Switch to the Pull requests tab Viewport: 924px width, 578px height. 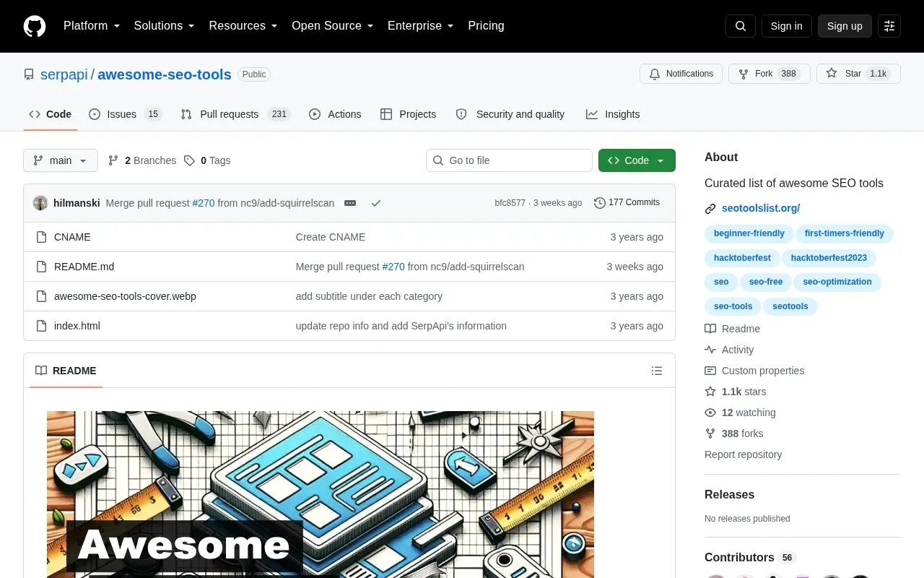235,114
